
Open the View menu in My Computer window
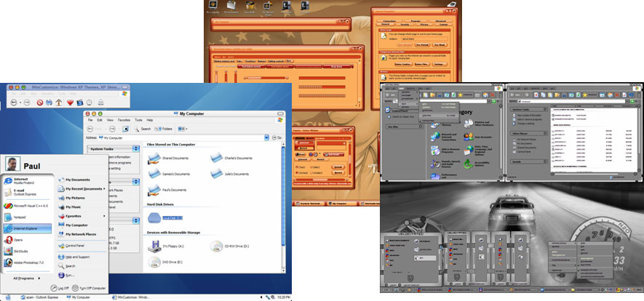pyautogui.click(x=110, y=120)
